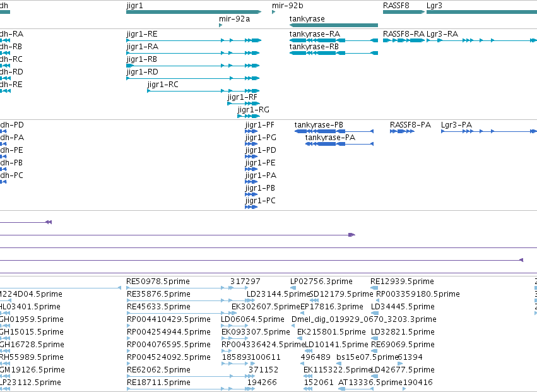537x392 pixels.
Task: Select the dh-PD protein label
Action: point(11,125)
